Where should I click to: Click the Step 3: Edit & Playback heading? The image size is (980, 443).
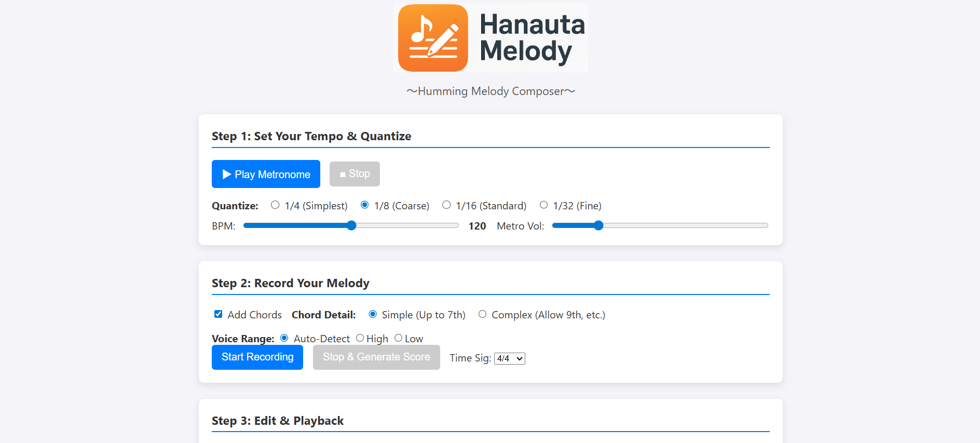pyautogui.click(x=278, y=421)
